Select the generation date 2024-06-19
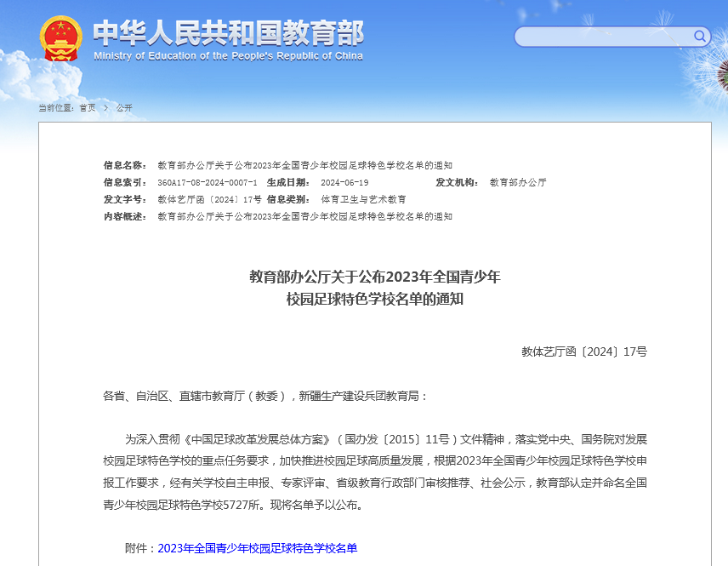Viewport: 728px width, 566px height. point(344,183)
